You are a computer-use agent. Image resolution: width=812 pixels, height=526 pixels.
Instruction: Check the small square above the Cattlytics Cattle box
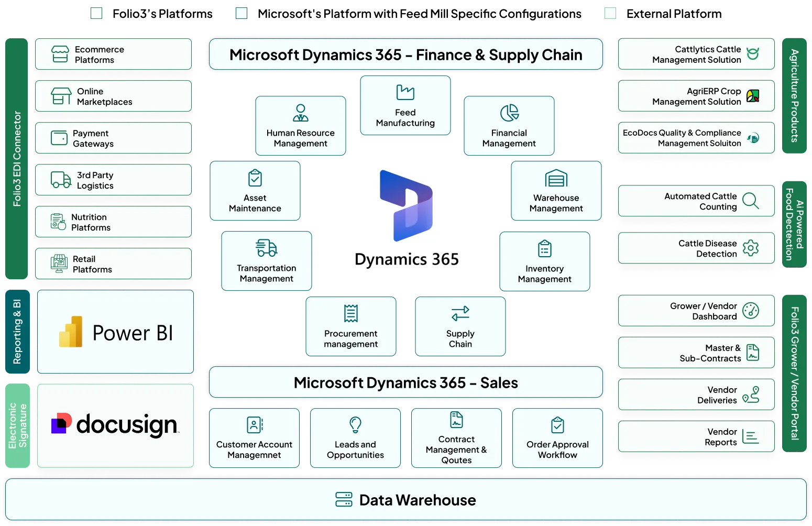pyautogui.click(x=610, y=13)
